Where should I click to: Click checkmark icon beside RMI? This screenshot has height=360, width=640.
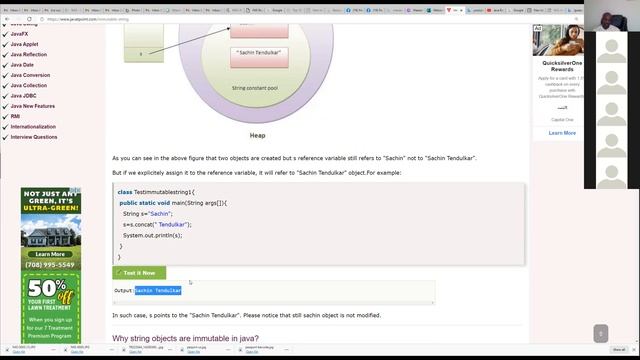(5, 117)
